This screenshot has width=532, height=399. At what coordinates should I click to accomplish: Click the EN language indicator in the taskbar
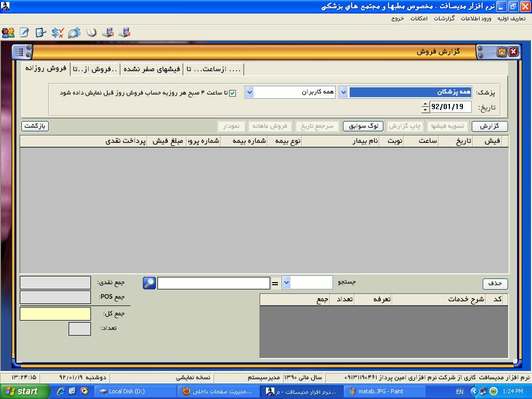[x=460, y=392]
